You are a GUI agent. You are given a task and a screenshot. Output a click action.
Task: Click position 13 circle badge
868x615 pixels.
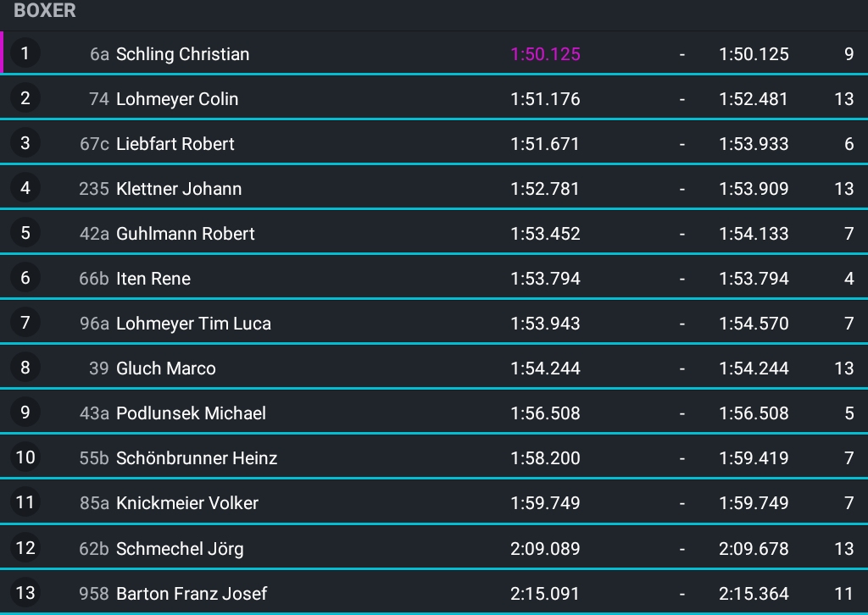point(25,593)
